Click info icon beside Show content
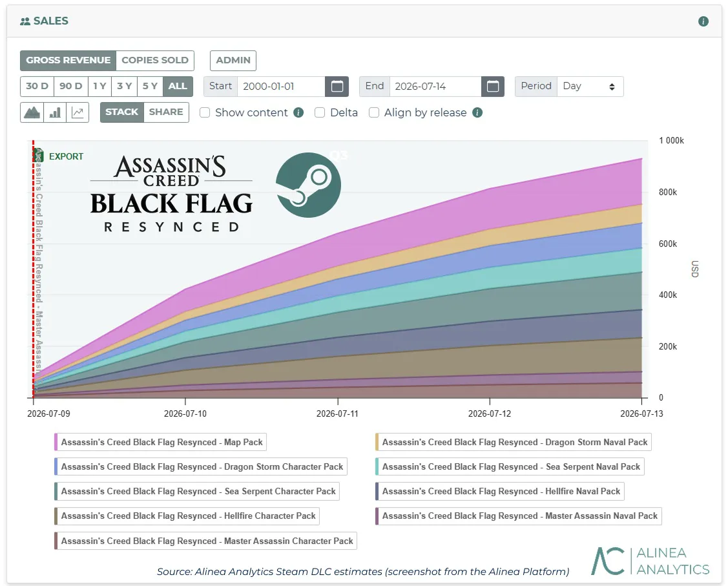Image resolution: width=728 pixels, height=586 pixels. click(298, 112)
